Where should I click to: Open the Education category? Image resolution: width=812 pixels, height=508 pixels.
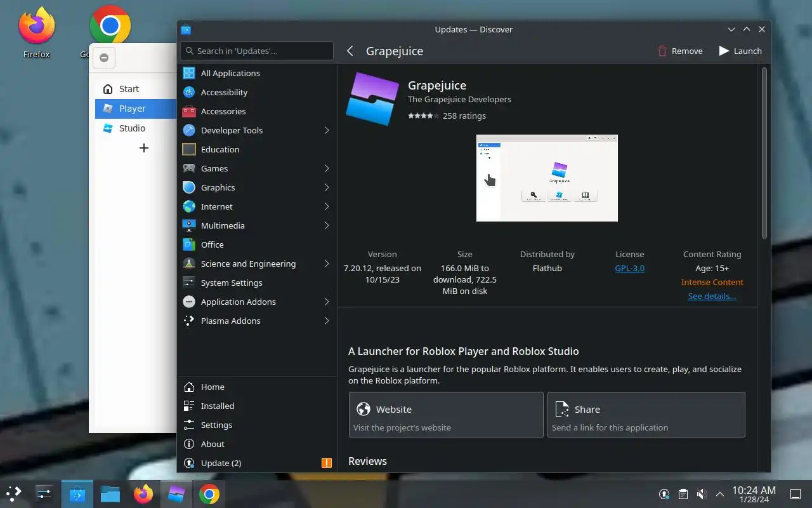257,149
